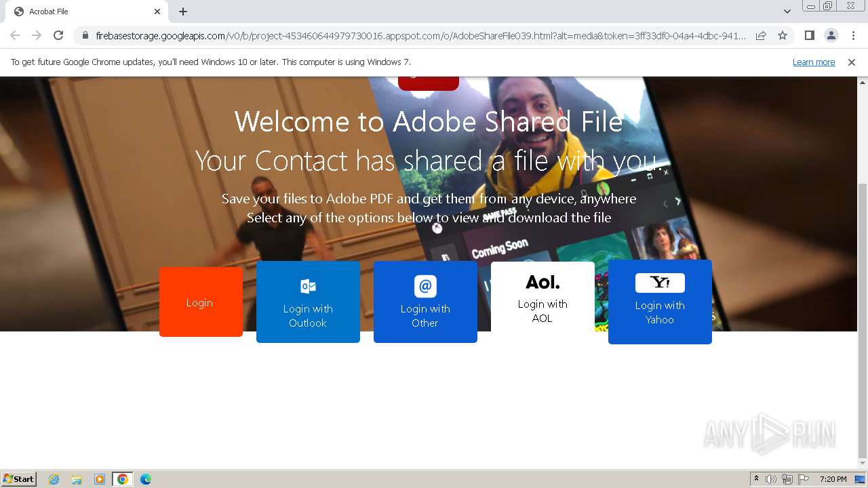Screen dimensions: 868x488
Task: View site security lock info
Action: pyautogui.click(x=85, y=35)
